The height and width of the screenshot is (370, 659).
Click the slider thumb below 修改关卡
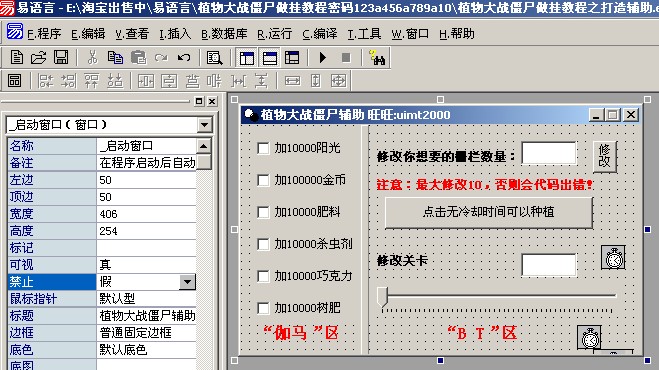(382, 297)
